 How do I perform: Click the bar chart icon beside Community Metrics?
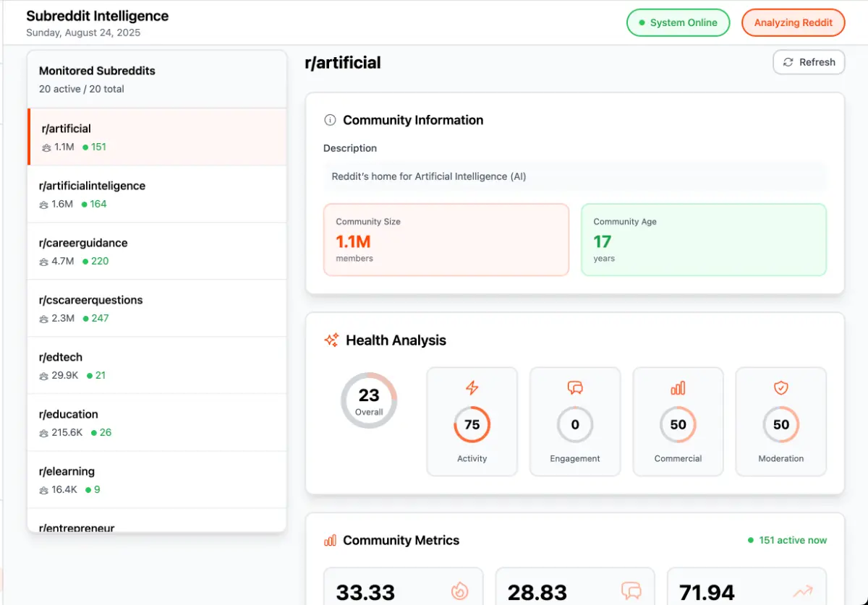(x=330, y=541)
